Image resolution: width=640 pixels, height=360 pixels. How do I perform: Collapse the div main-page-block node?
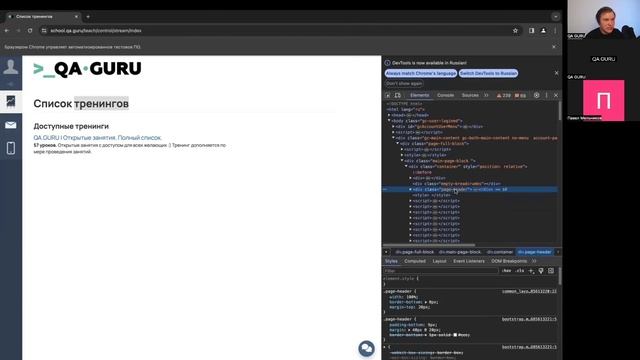[402, 161]
